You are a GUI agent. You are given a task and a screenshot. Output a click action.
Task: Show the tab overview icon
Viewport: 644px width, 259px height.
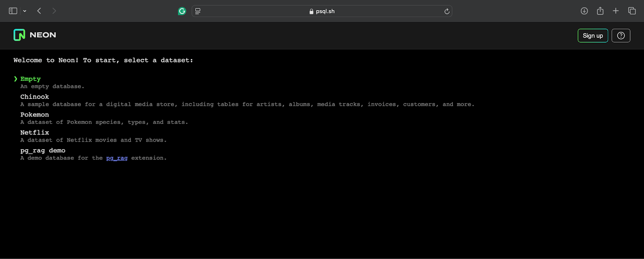(632, 11)
